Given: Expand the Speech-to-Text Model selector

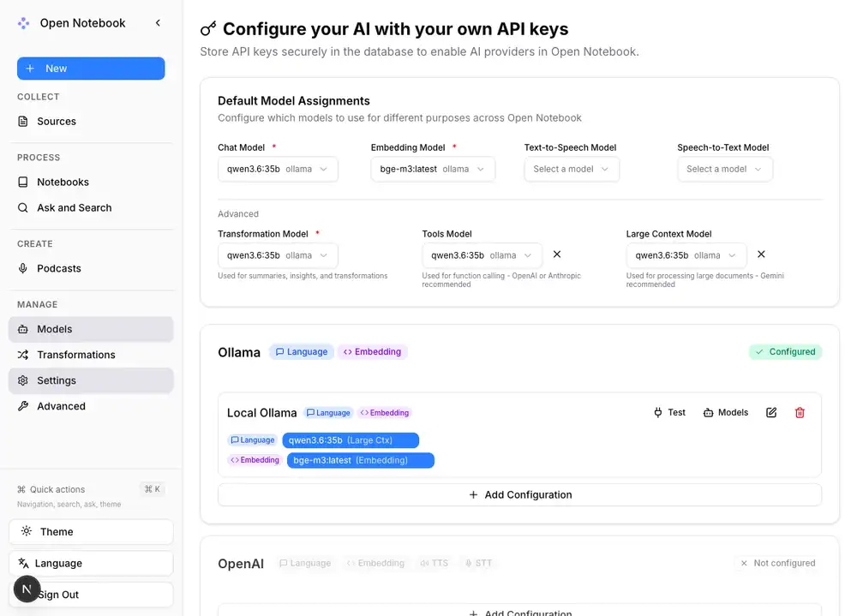Looking at the screenshot, I should click(x=724, y=169).
